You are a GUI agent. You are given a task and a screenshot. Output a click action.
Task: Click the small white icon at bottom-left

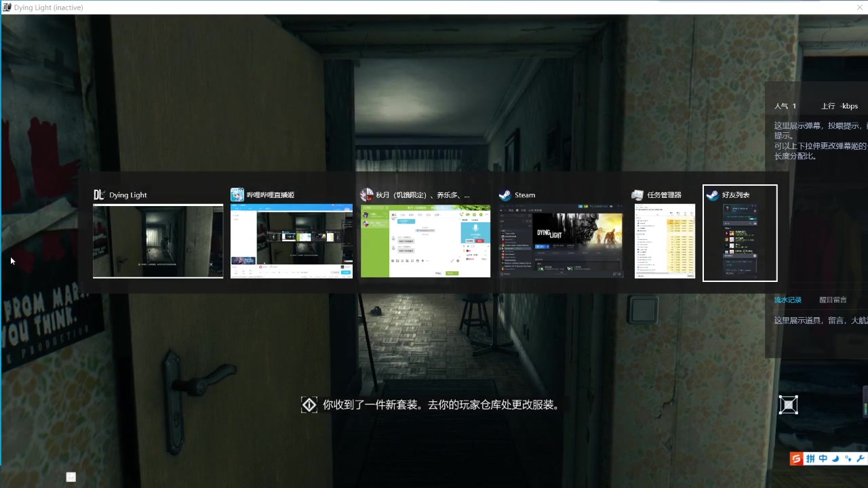click(71, 477)
